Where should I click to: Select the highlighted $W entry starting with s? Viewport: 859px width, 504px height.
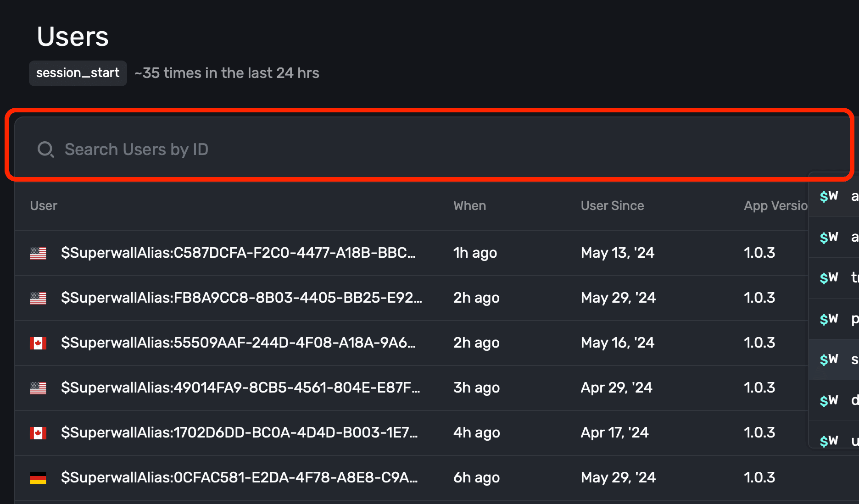(834, 360)
